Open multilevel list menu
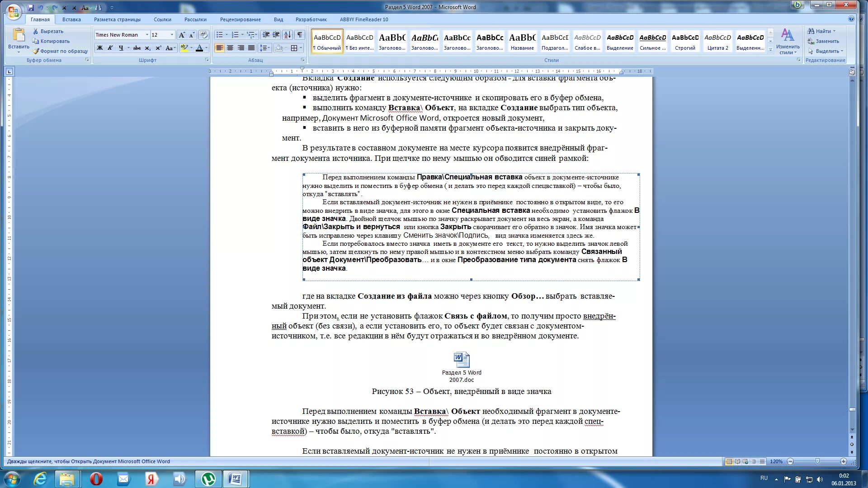Viewport: 868px width, 488px height. tap(251, 35)
